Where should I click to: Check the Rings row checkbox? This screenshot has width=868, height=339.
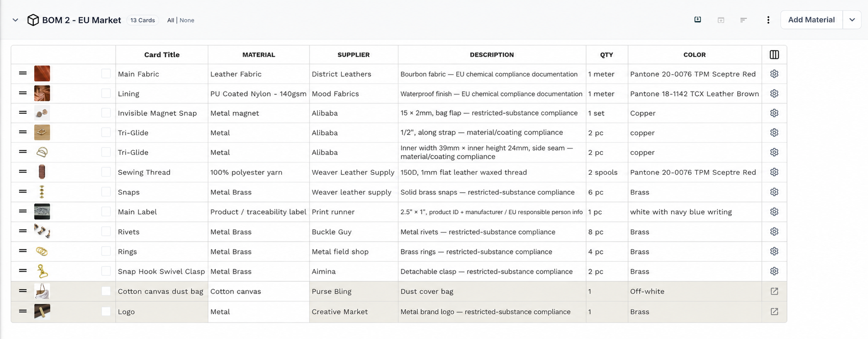click(x=106, y=251)
